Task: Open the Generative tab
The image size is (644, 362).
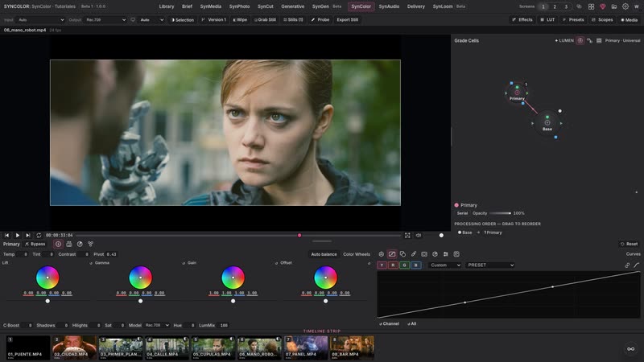Action: point(293,6)
